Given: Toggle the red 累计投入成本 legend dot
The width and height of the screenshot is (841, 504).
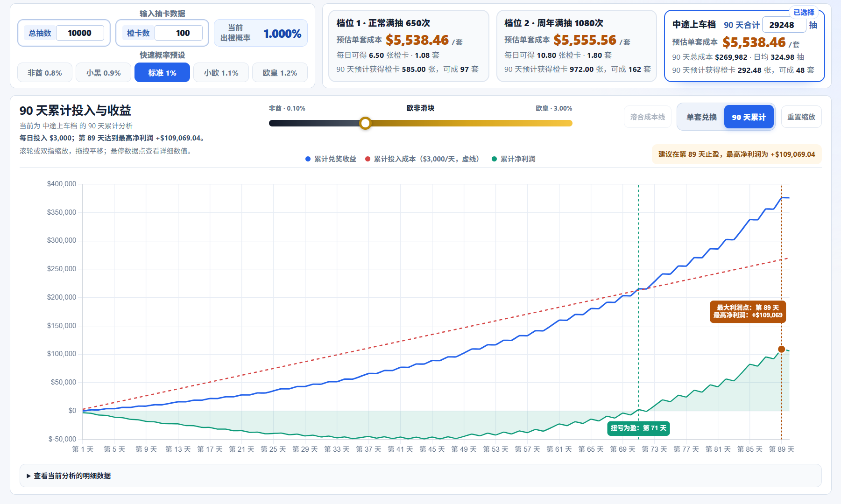Looking at the screenshot, I should (x=367, y=159).
